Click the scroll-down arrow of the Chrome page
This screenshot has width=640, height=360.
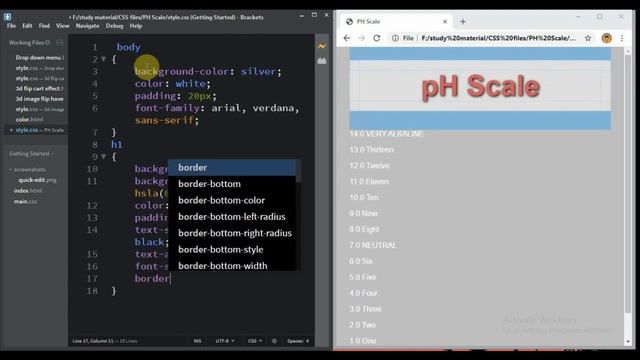[628, 342]
